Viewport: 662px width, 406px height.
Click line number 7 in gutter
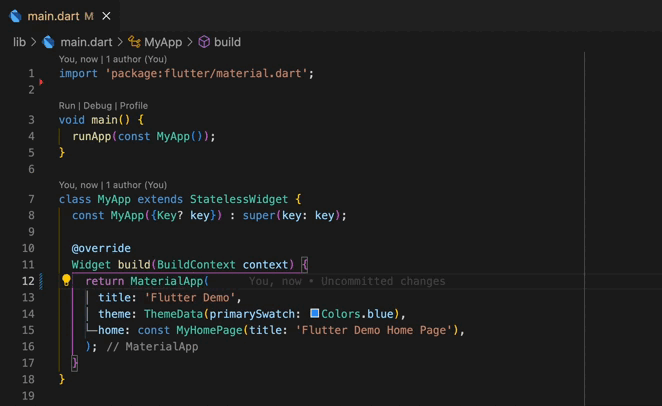click(32, 199)
